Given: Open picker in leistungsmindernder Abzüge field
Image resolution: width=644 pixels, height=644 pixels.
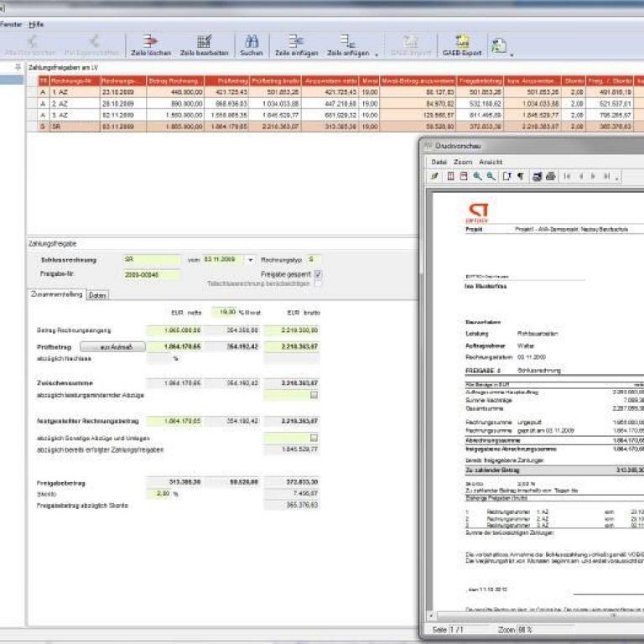Looking at the screenshot, I should point(314,395).
